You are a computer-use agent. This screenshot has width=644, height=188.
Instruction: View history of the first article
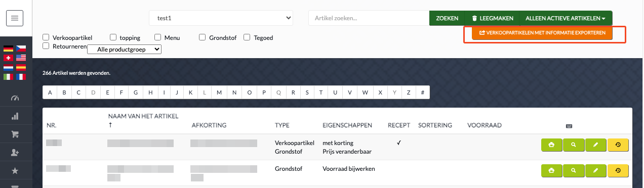point(618,145)
